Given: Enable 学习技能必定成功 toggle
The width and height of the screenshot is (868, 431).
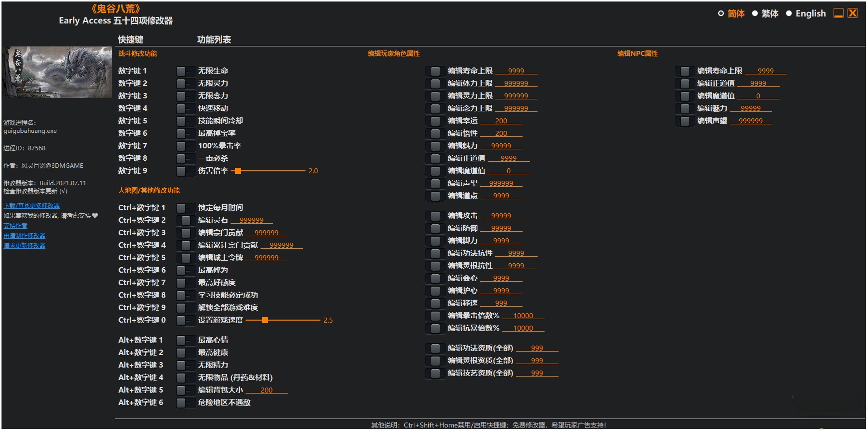Looking at the screenshot, I should coord(186,296).
